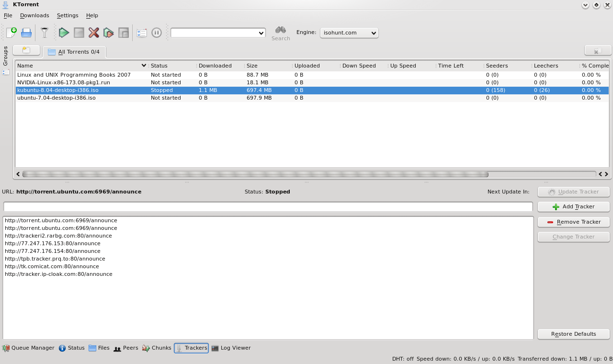Click DHT: off in status bar
Screen dimensions: 613x364
click(x=403, y=359)
